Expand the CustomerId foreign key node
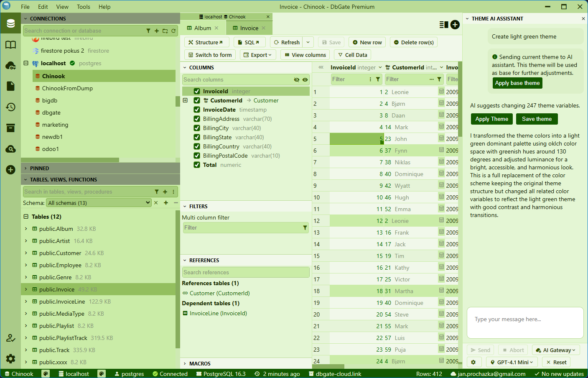Viewport: 588px width, 378px height. tap(185, 100)
